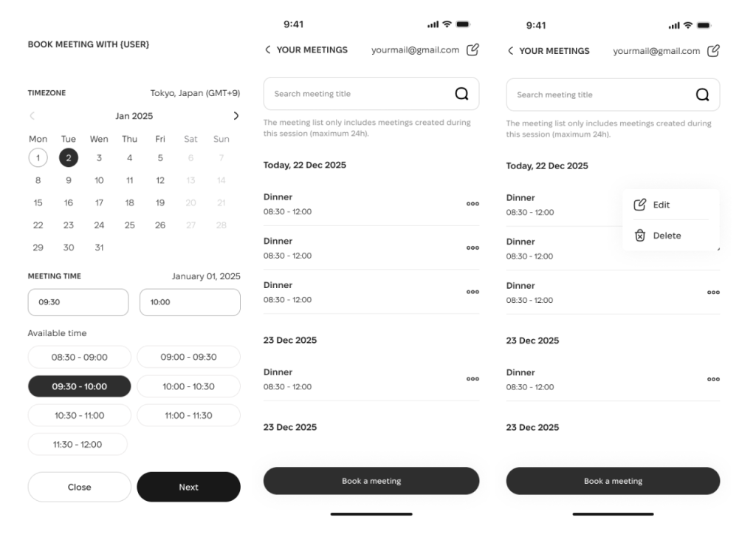756x543 pixels.
Task: Select the 08:30 - 09:00 available time slot
Action: (x=79, y=357)
